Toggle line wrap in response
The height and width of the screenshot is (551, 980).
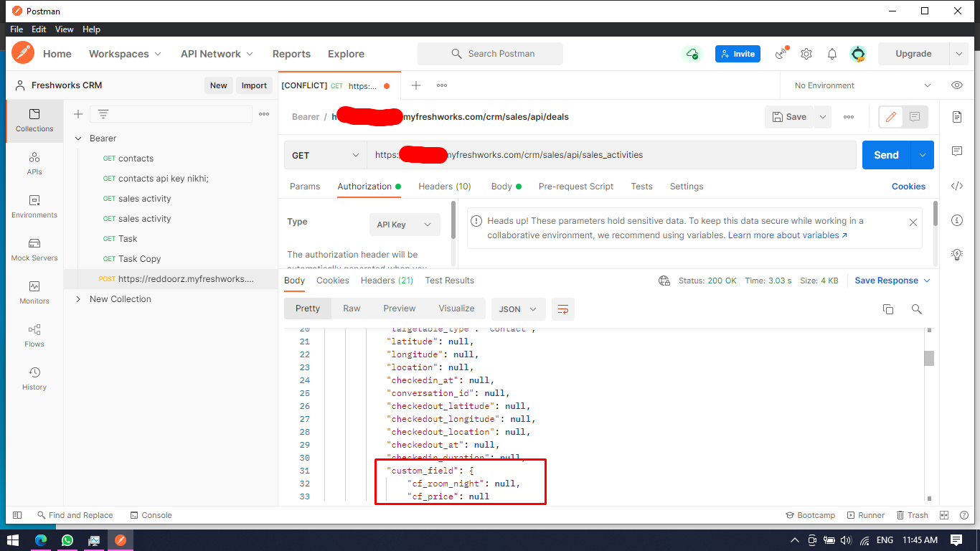(563, 309)
